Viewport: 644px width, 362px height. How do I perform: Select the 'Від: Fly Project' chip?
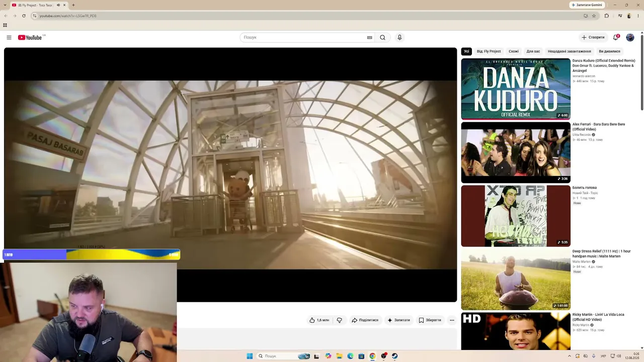click(489, 51)
